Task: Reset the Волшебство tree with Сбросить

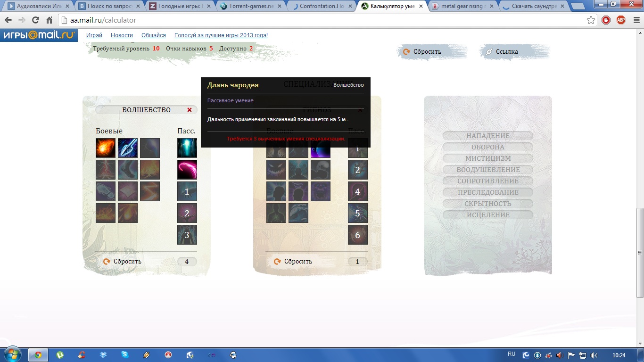Action: tap(122, 262)
